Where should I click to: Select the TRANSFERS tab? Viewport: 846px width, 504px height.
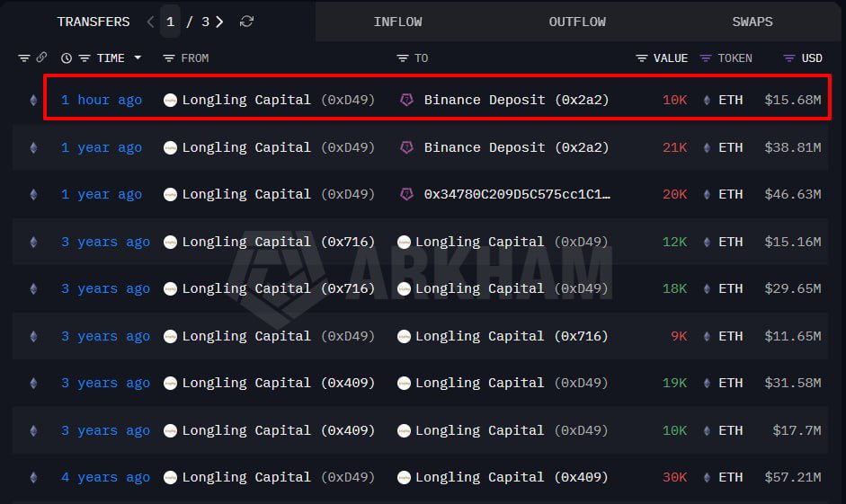(x=94, y=22)
